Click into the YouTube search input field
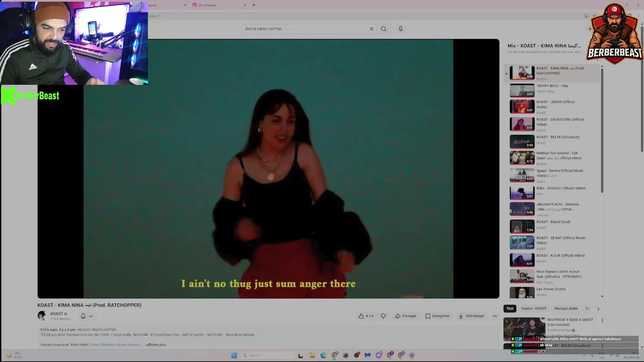Image resolution: width=644 pixels, height=362 pixels. (304, 29)
